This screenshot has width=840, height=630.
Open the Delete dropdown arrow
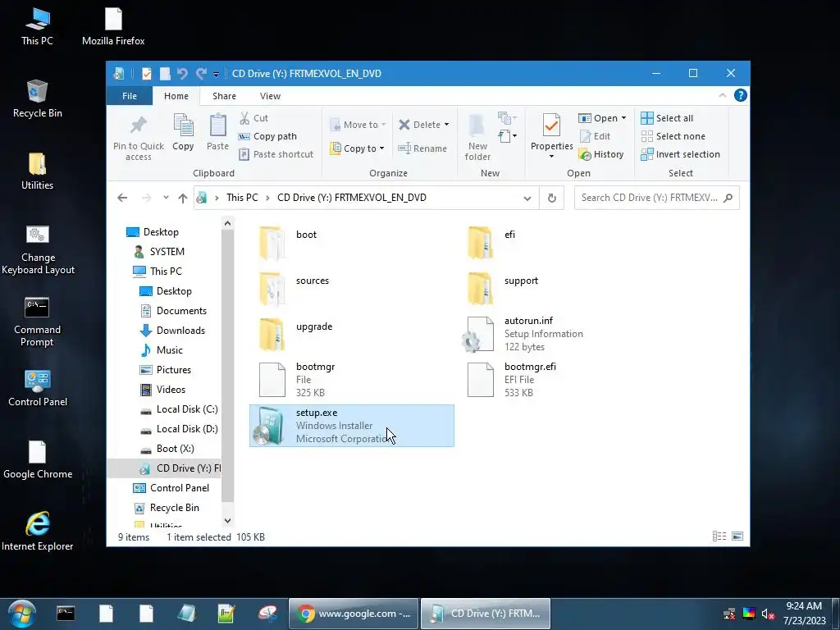click(446, 125)
